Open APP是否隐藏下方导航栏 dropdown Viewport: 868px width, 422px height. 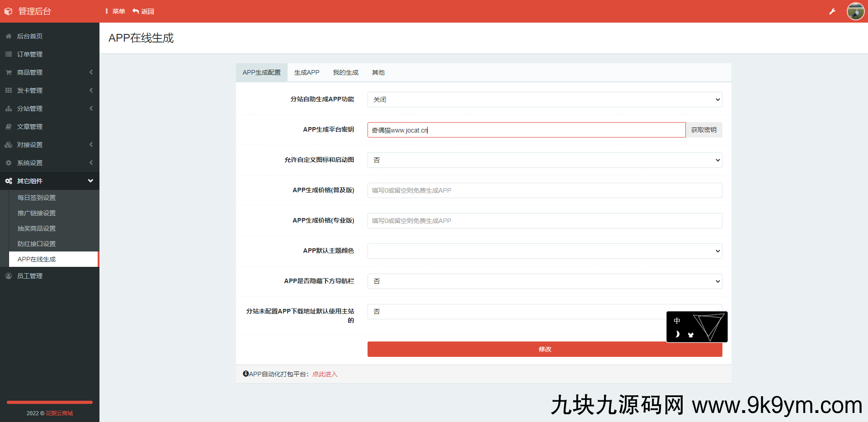(x=544, y=281)
